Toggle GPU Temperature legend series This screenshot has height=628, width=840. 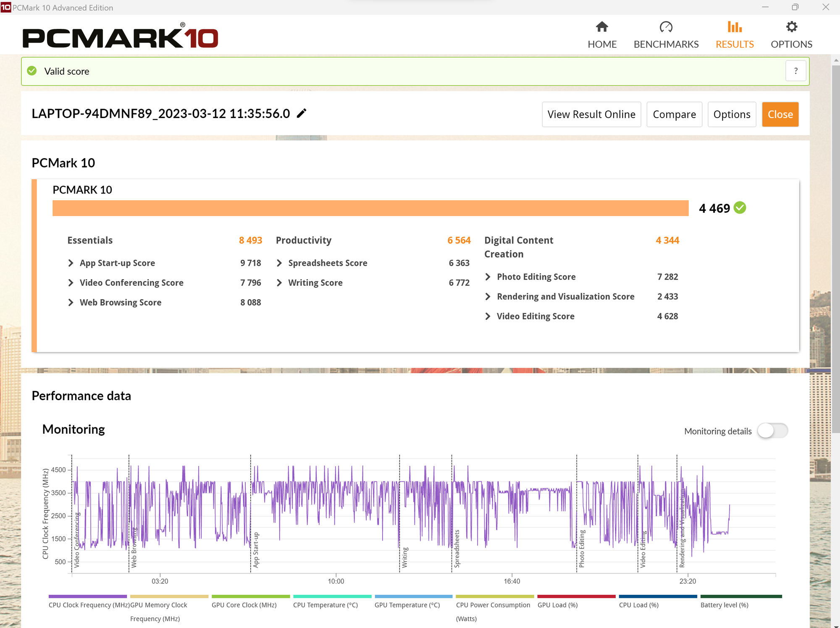click(x=414, y=602)
